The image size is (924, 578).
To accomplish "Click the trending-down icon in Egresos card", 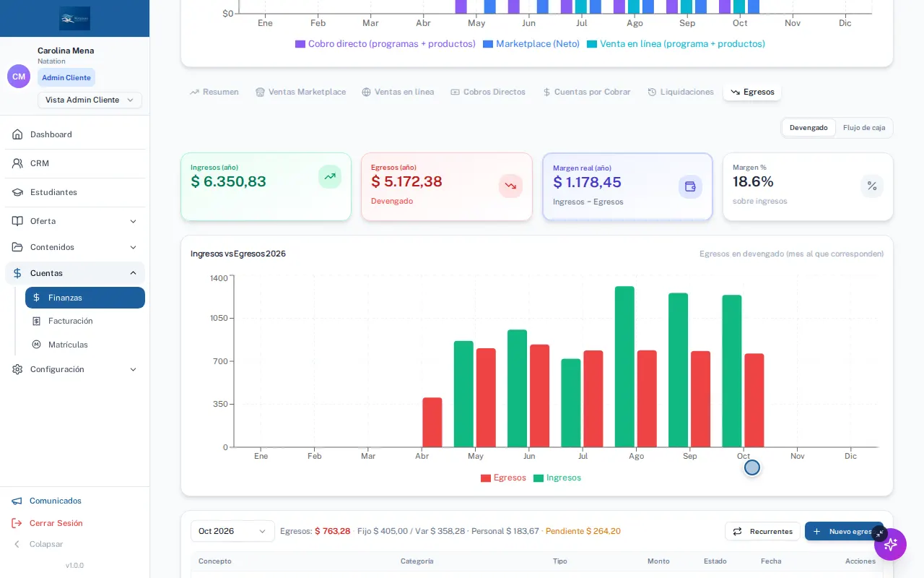I will click(510, 186).
